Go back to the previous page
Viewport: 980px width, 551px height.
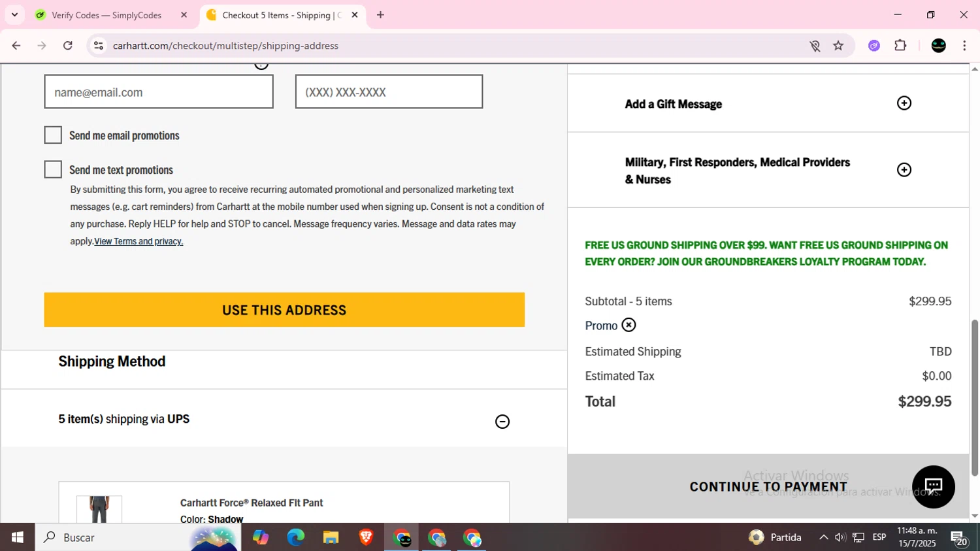point(16,46)
